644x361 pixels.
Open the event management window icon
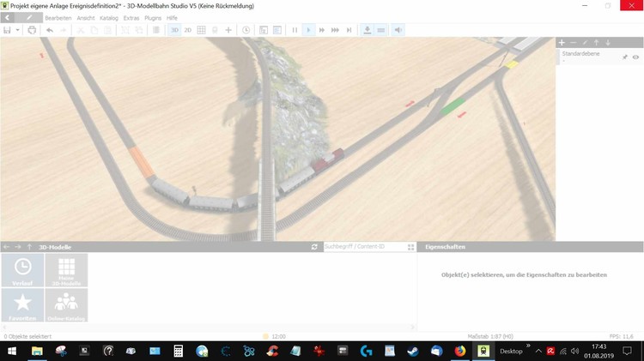tap(264, 30)
